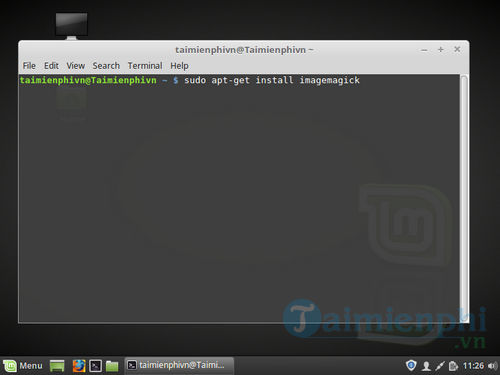Screen dimensions: 500x375
Task: Open the volume speaker icon
Action: point(492,366)
